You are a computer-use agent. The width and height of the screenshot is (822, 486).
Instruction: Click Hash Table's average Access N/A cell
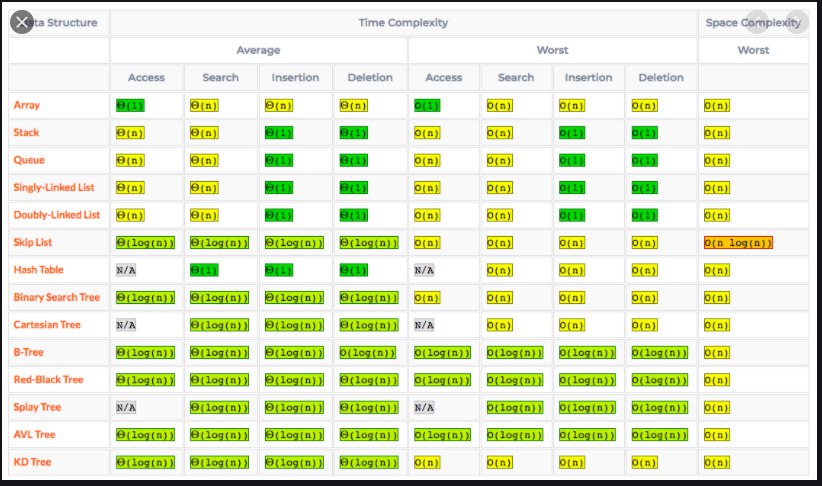tap(126, 270)
